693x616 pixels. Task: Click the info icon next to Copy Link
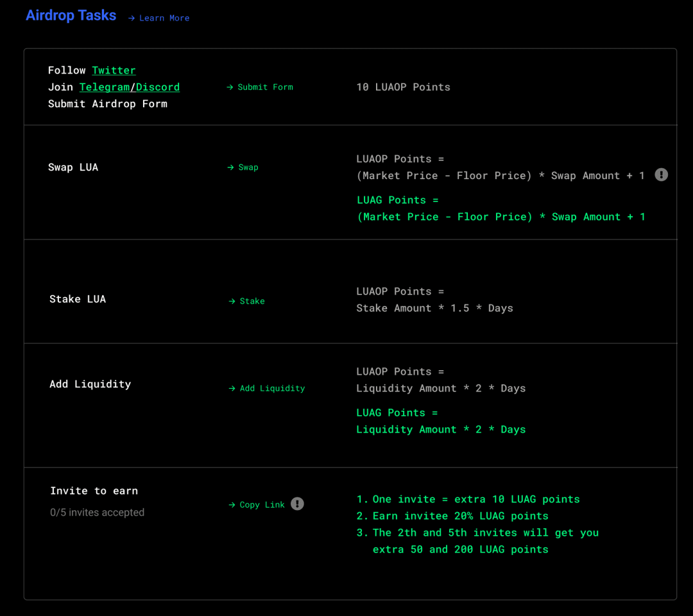[x=297, y=504]
